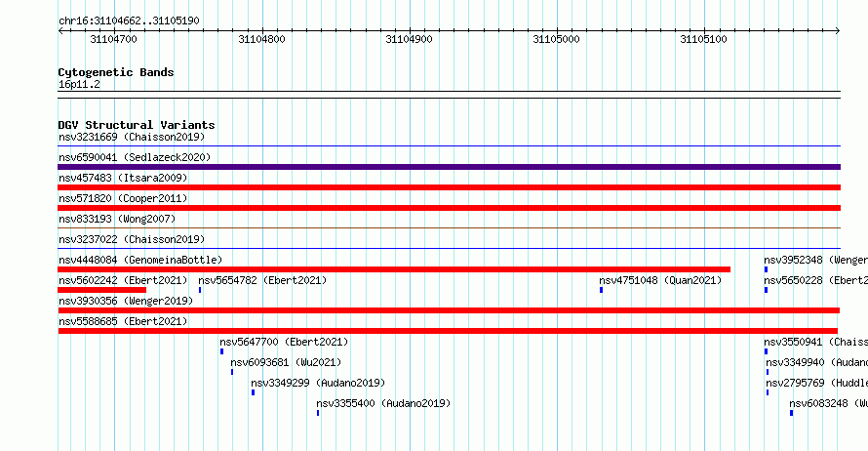The height and width of the screenshot is (451, 868).
Task: Open the nsv571820 (Cooper2011) label
Action: tap(123, 198)
